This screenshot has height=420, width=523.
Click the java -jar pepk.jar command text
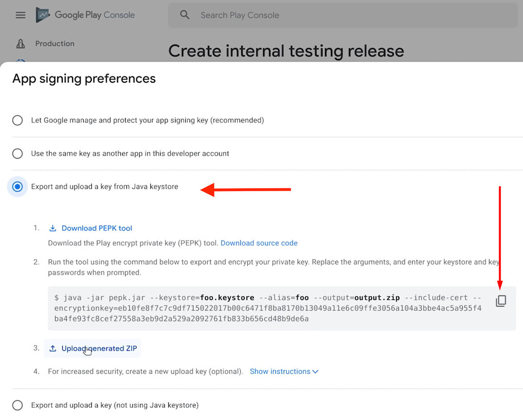tap(268, 308)
